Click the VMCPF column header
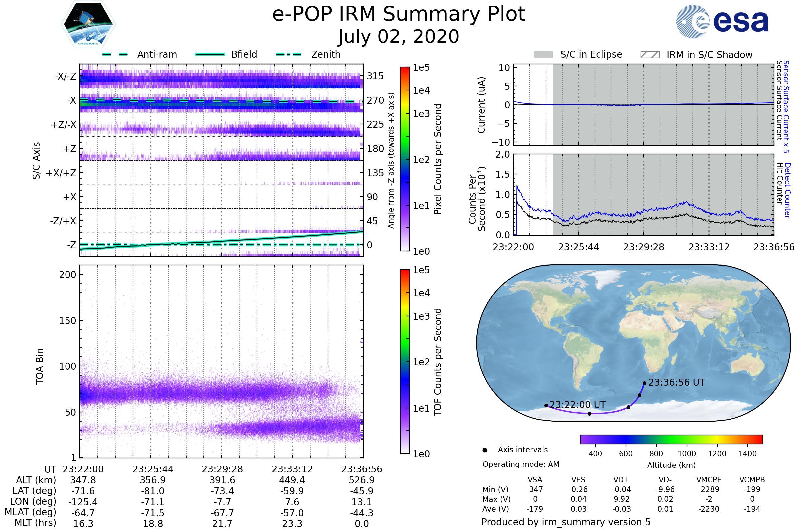The height and width of the screenshot is (532, 798). pyautogui.click(x=709, y=480)
